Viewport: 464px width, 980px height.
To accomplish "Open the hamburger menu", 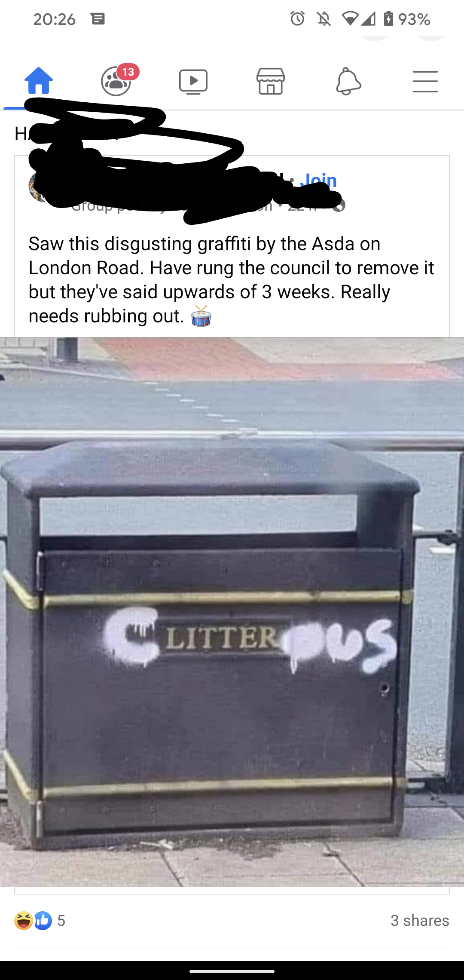I will (425, 81).
